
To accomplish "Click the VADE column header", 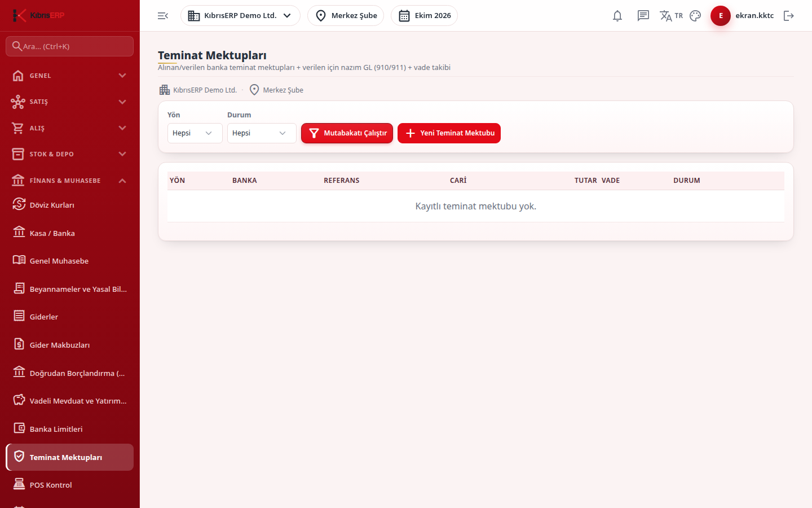I will tap(611, 181).
